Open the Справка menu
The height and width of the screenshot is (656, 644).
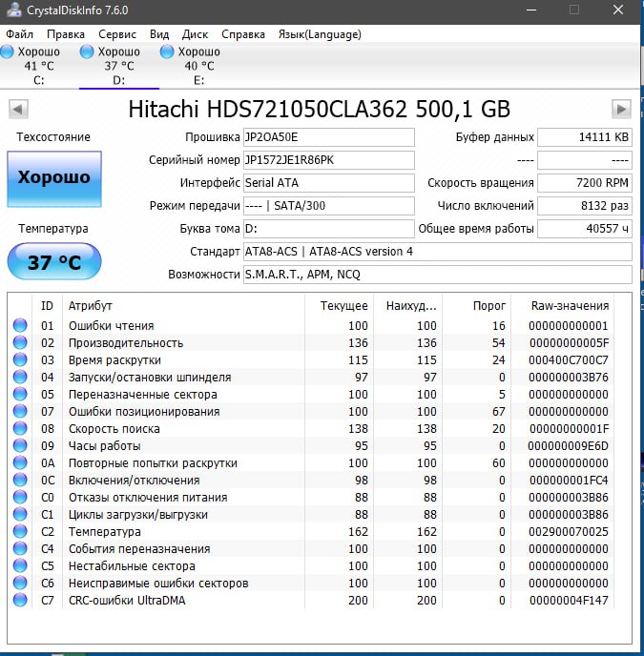click(243, 34)
